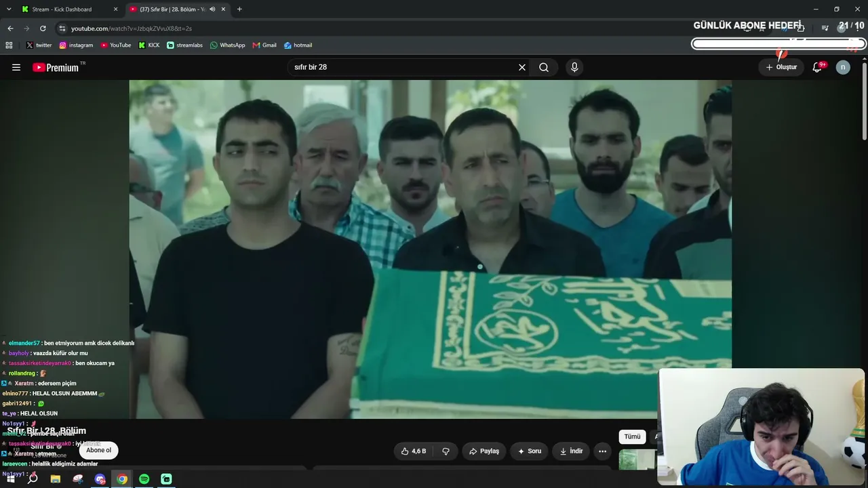This screenshot has width=868, height=488.
Task: Open the Oluştur create menu
Action: [x=781, y=67]
